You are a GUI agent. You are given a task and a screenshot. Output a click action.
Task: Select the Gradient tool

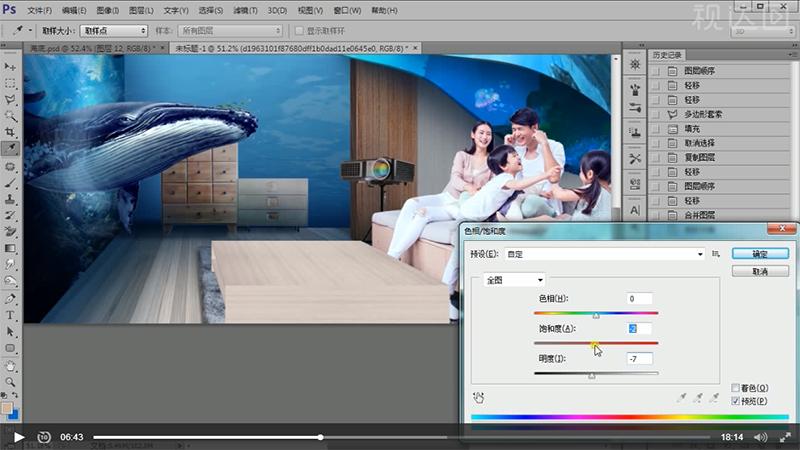coord(10,248)
